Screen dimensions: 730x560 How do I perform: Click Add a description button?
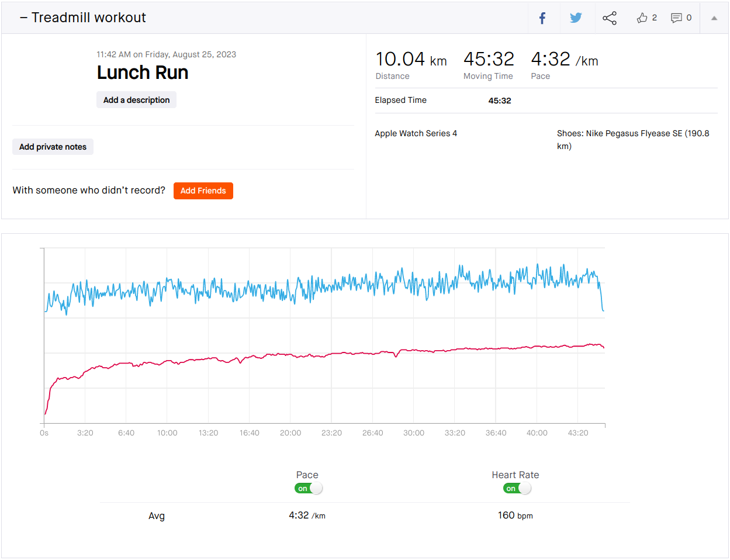(x=136, y=100)
